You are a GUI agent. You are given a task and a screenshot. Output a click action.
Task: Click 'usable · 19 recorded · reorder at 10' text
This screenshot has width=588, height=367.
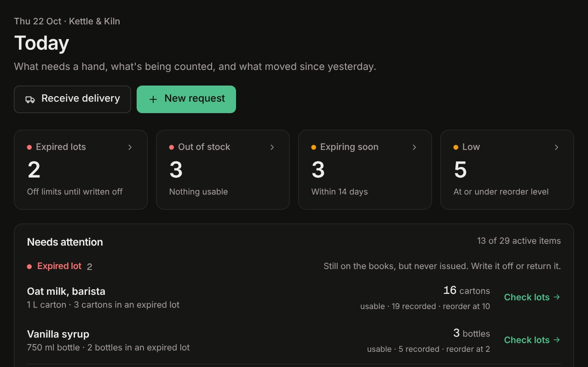pos(425,306)
